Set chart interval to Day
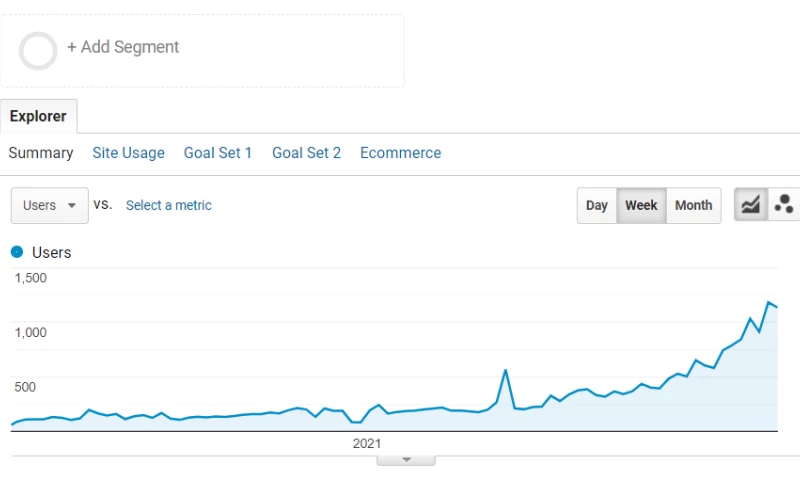800x480 pixels. pos(596,205)
